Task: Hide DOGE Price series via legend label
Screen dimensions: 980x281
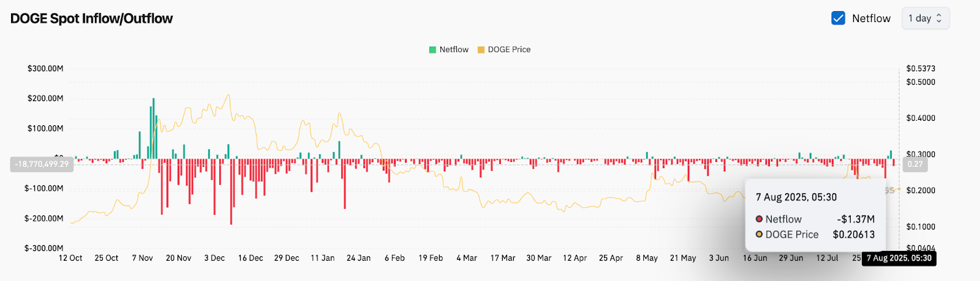Action: [x=509, y=50]
